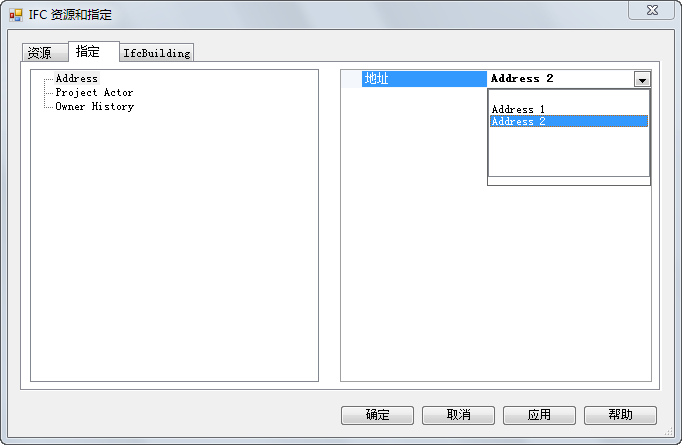Select Project Actor tree item
This screenshot has width=682, height=445.
(94, 92)
